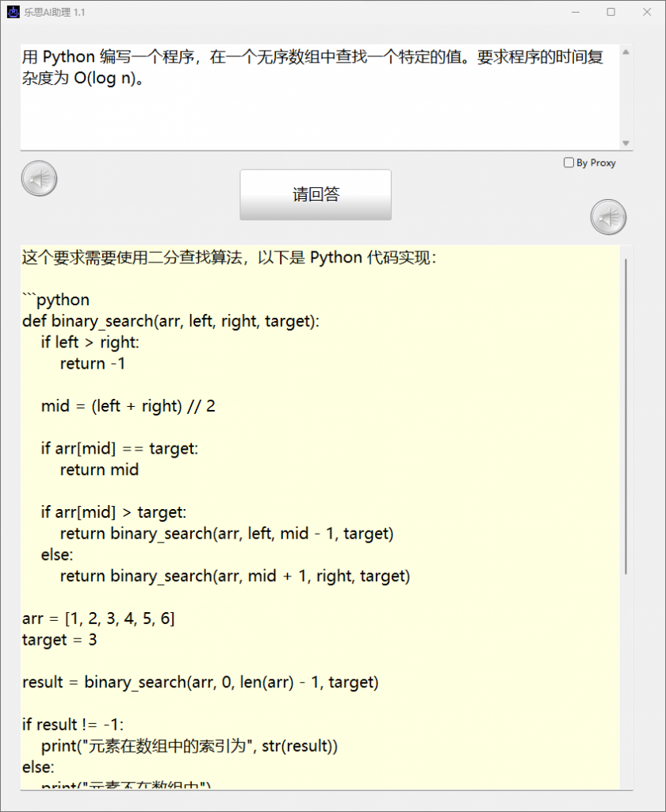666x812 pixels.
Task: Click the answer's first line about 二分查找算法
Action: click(228, 258)
